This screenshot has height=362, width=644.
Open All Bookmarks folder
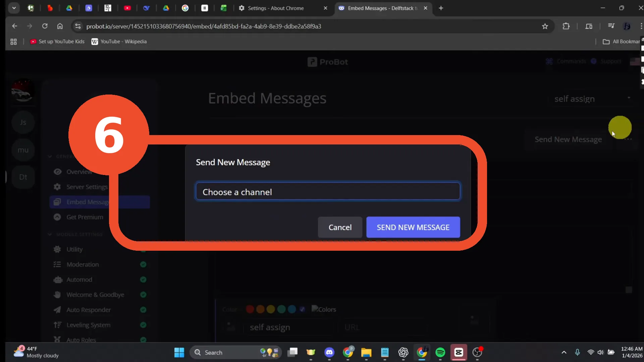click(621, 42)
